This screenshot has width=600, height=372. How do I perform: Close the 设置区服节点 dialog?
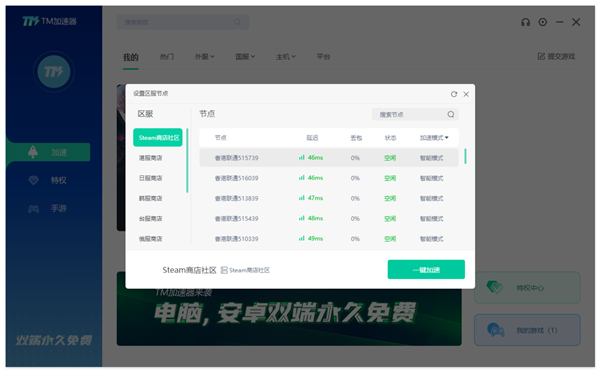click(466, 94)
